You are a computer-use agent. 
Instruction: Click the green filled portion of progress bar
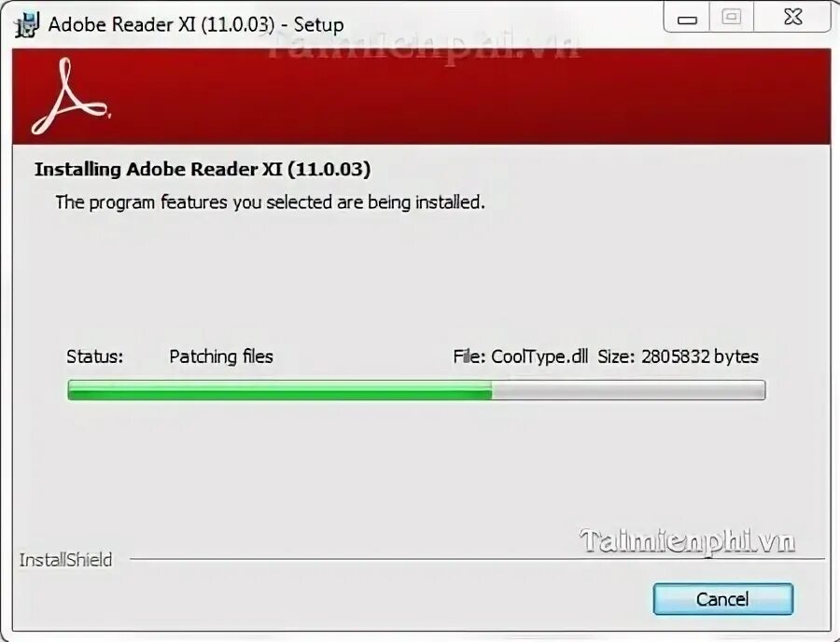(280, 390)
